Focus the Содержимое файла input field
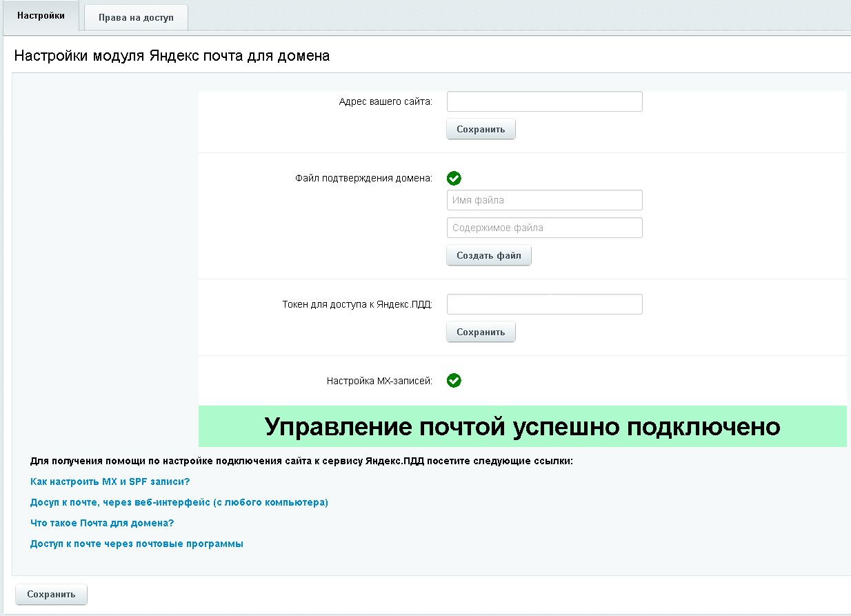The image size is (851, 616). tap(544, 227)
